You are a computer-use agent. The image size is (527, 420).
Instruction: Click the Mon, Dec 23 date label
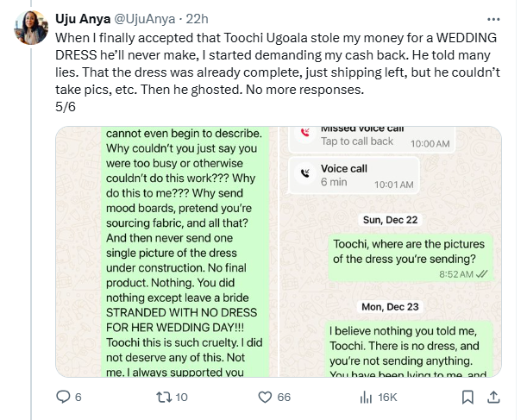point(391,305)
